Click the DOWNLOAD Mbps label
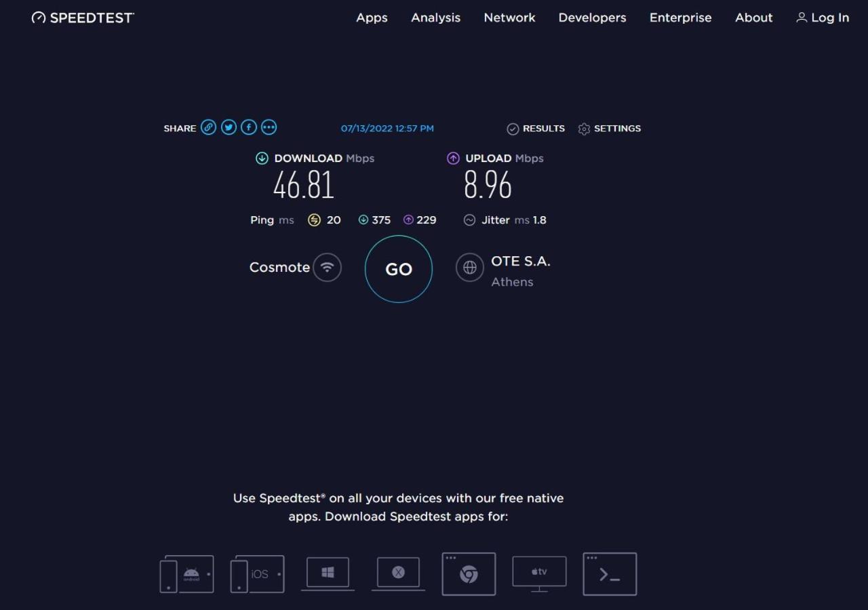The width and height of the screenshot is (868, 610). (324, 158)
